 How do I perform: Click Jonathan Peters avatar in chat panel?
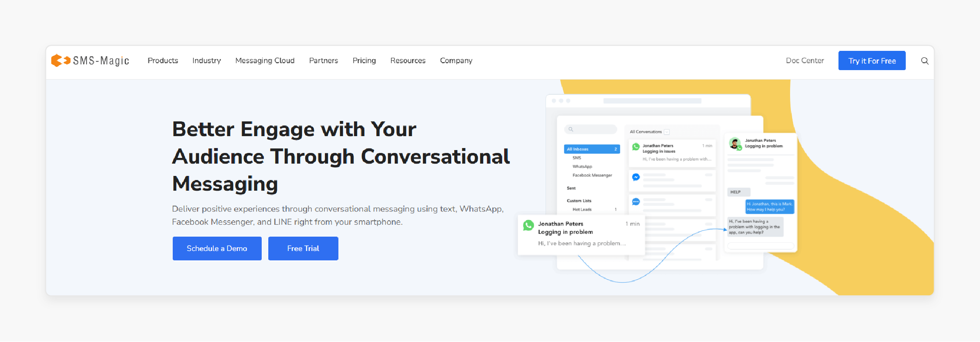click(x=735, y=144)
